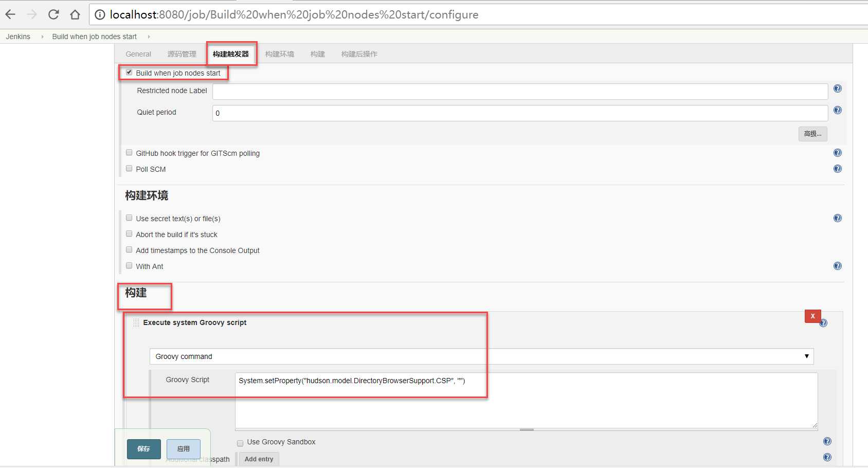The height and width of the screenshot is (468, 868).
Task: Enable With Ant checkbox
Action: click(129, 266)
